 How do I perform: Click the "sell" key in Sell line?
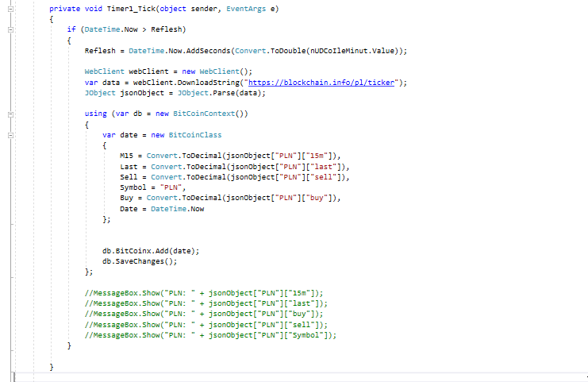[x=324, y=177]
